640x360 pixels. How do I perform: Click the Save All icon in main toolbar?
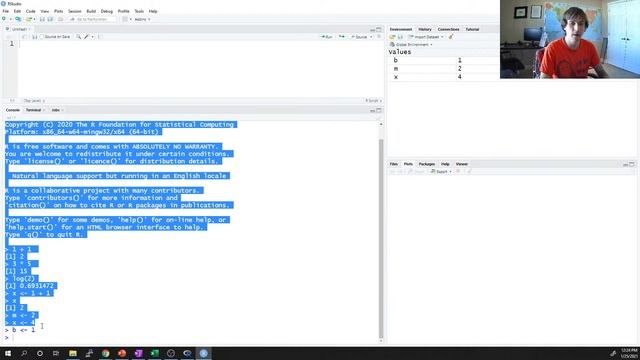tap(51, 19)
